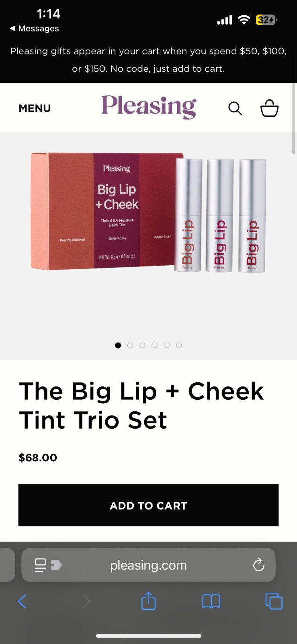Select last carousel dot
Image resolution: width=297 pixels, height=644 pixels.
(x=179, y=345)
